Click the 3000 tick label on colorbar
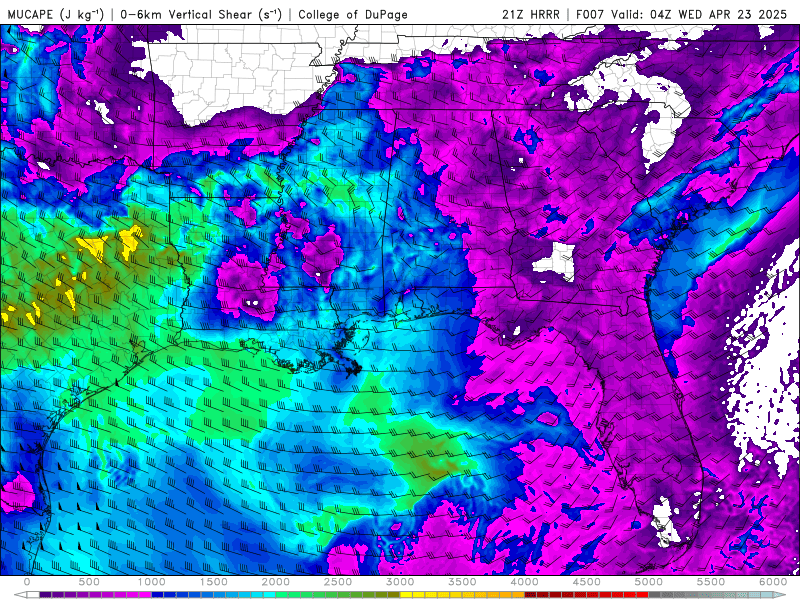The height and width of the screenshot is (600, 800). [400, 582]
